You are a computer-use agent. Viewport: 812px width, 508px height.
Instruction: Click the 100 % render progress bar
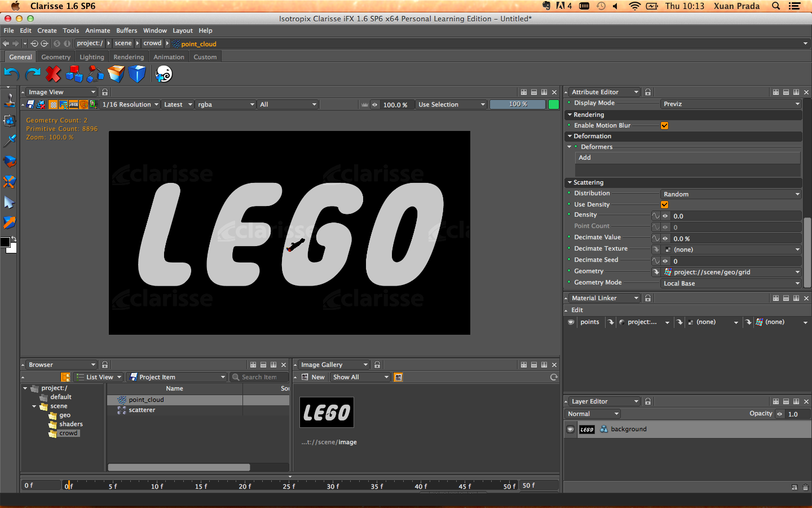[518, 104]
